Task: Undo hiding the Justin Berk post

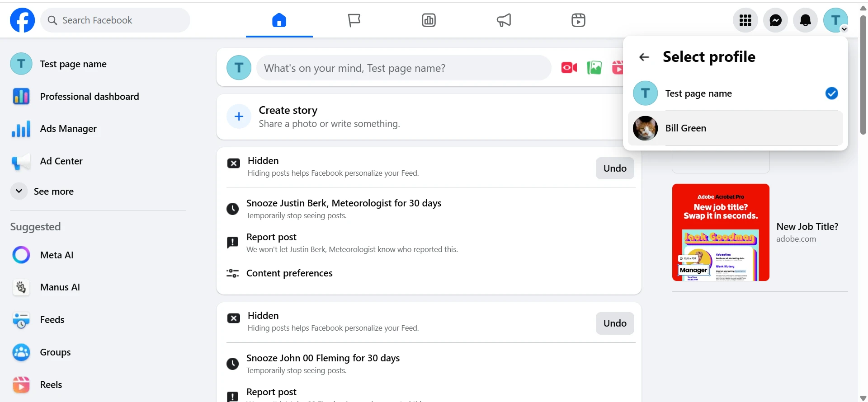Action: tap(615, 168)
